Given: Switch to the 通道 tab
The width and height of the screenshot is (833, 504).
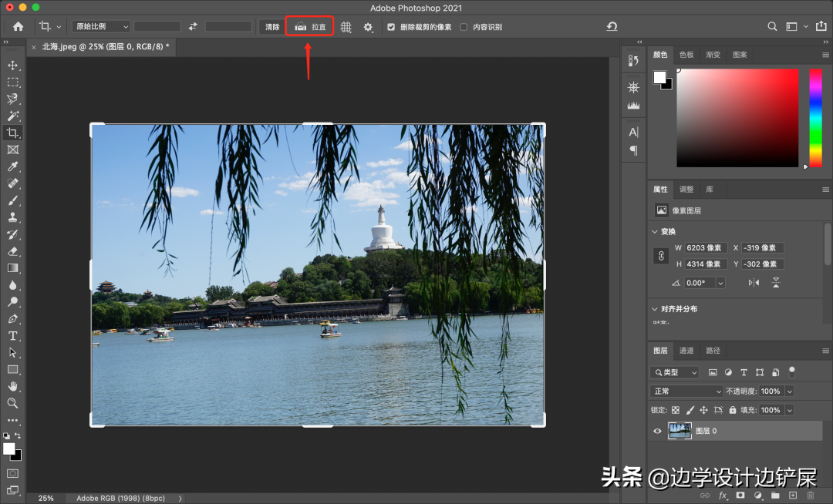Looking at the screenshot, I should 686,351.
